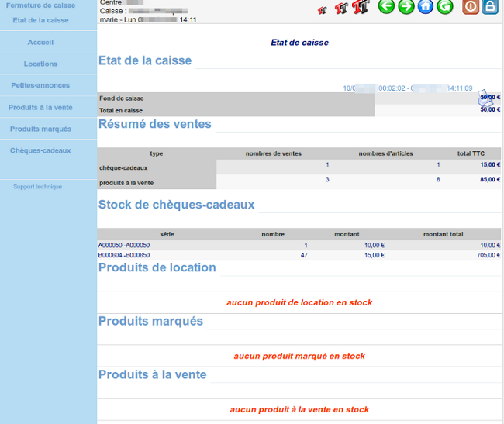Go to Accueil in the sidebar

(x=40, y=43)
